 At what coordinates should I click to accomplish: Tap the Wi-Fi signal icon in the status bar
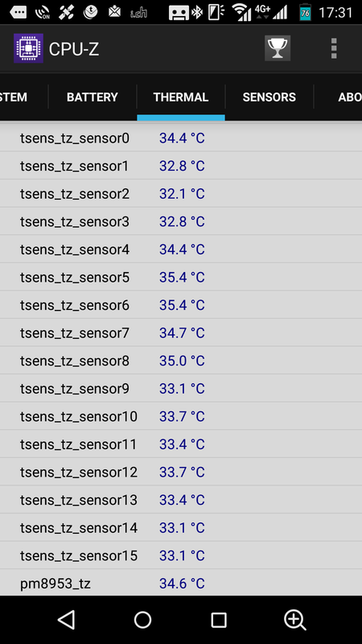(242, 12)
